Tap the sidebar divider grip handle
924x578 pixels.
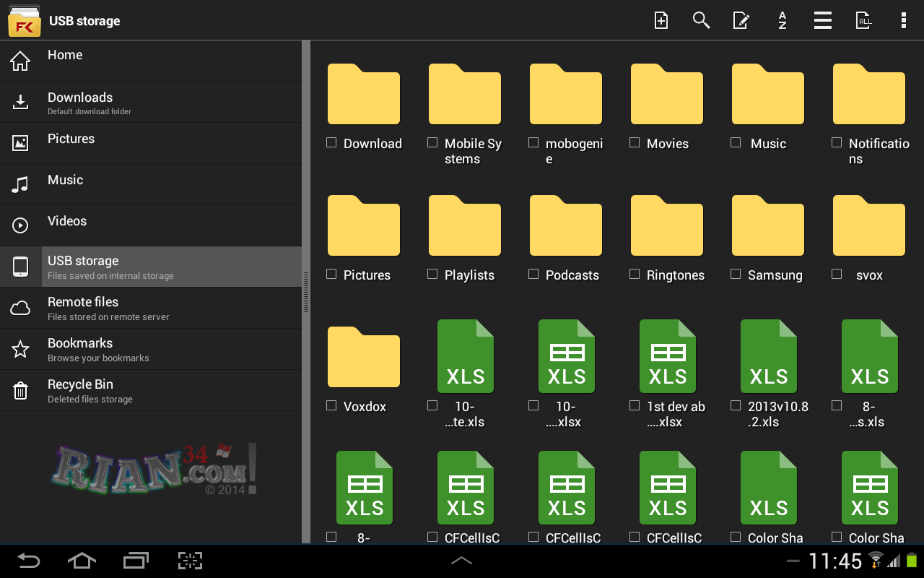point(306,292)
